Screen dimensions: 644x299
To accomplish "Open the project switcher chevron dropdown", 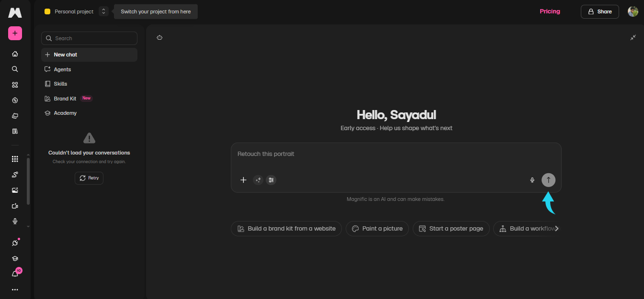I will (x=103, y=11).
